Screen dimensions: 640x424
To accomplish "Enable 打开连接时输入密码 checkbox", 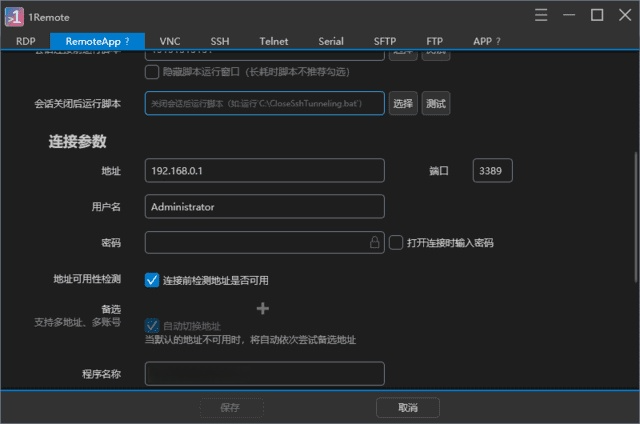I will pos(396,242).
